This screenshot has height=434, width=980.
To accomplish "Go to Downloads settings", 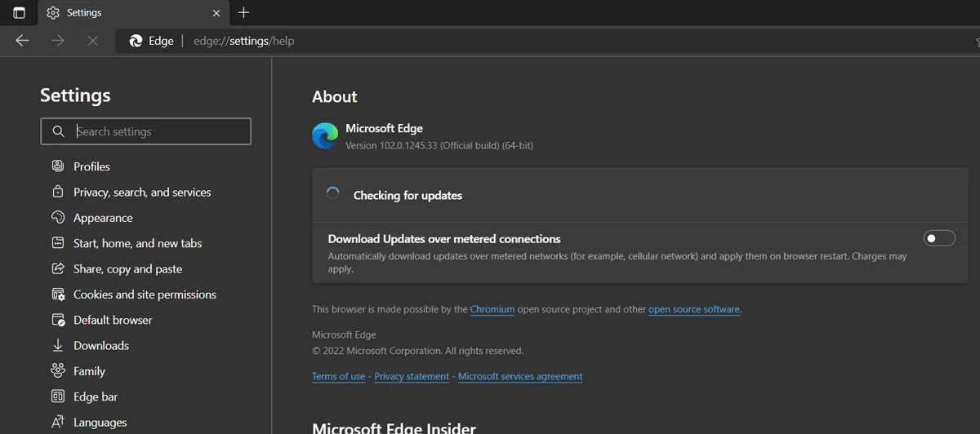I will (101, 346).
